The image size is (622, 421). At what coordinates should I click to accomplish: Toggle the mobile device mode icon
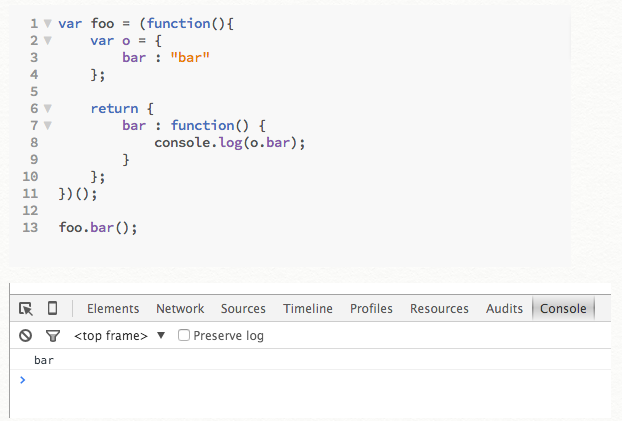[x=52, y=308]
